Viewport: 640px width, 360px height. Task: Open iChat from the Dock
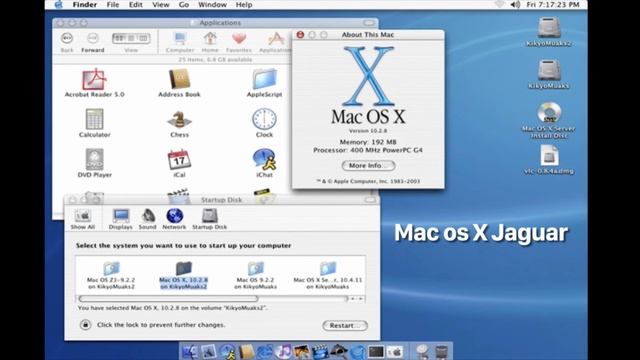(228, 351)
